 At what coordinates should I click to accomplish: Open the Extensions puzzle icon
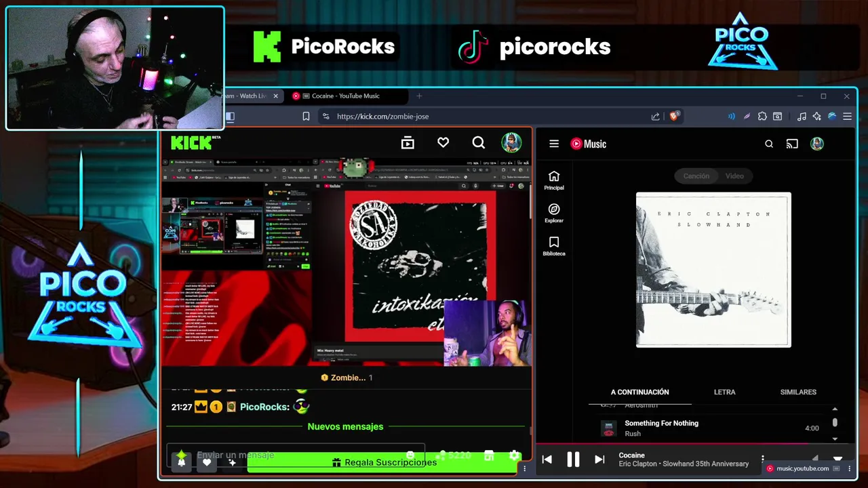762,117
